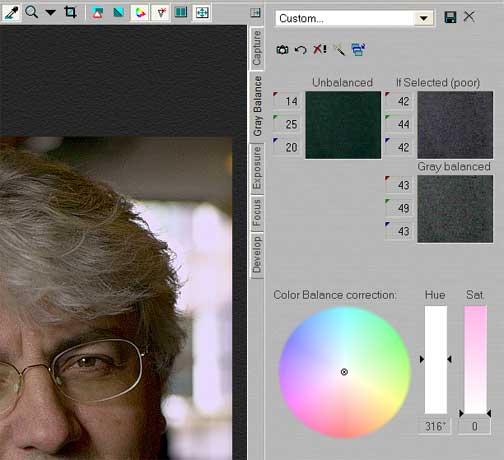Toggle the exposure warning toolbar icon
This screenshot has width=504, height=460.
[x=97, y=13]
